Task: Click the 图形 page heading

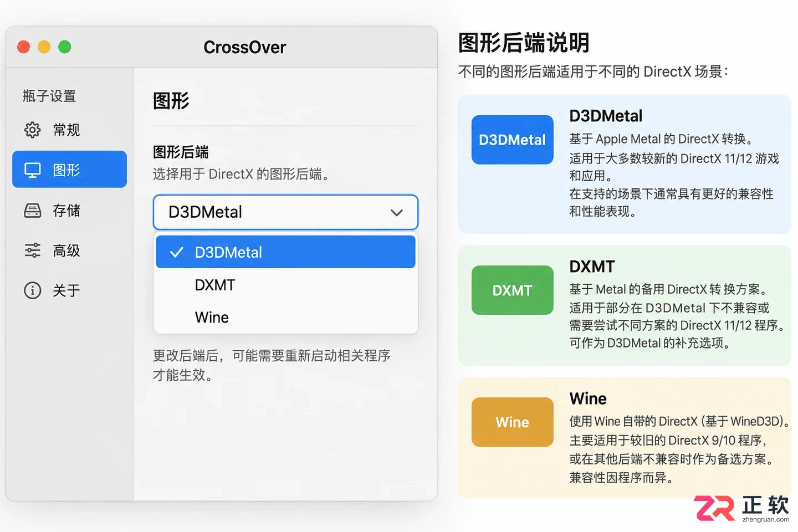Action: point(171,101)
